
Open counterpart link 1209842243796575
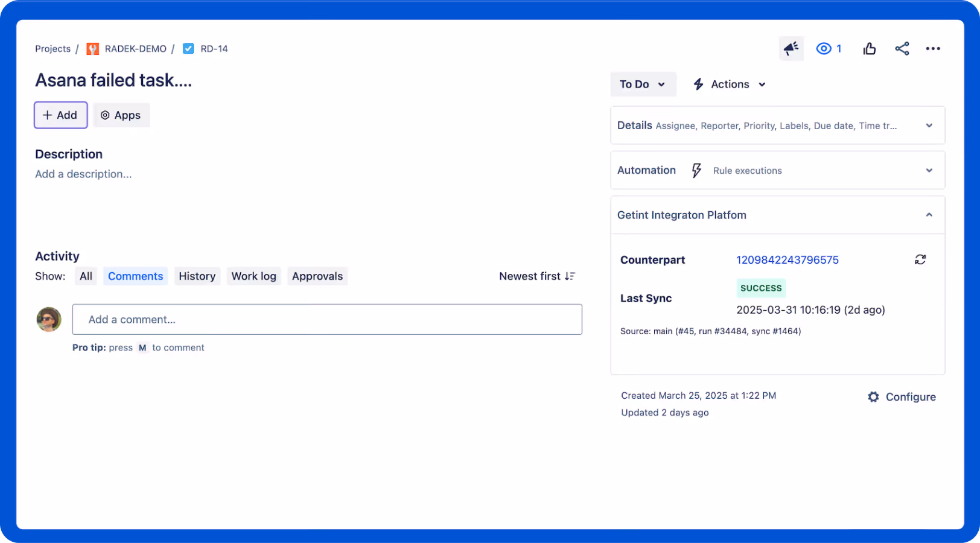[x=787, y=260]
